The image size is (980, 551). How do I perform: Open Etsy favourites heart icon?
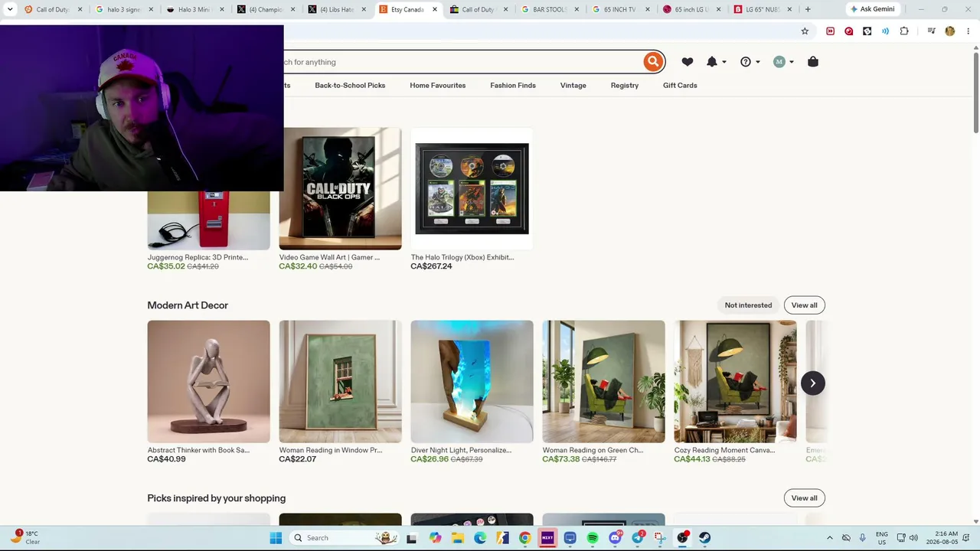click(x=688, y=62)
